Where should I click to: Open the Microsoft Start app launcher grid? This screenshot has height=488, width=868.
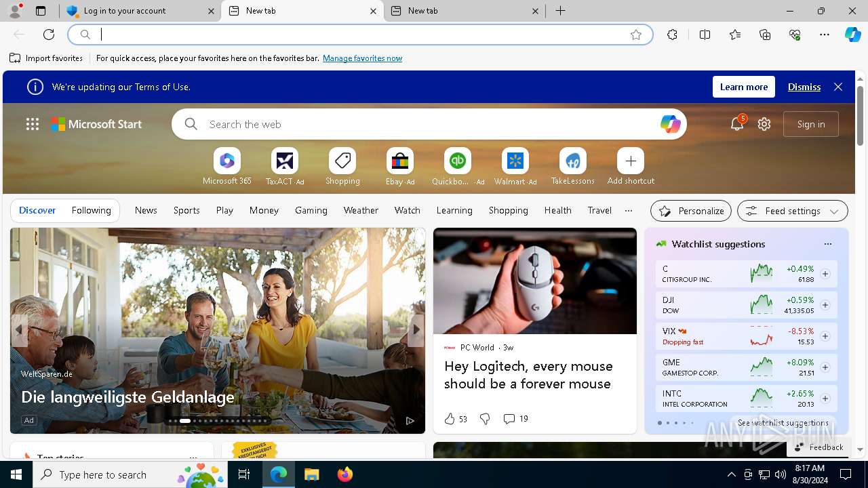pyautogui.click(x=33, y=124)
